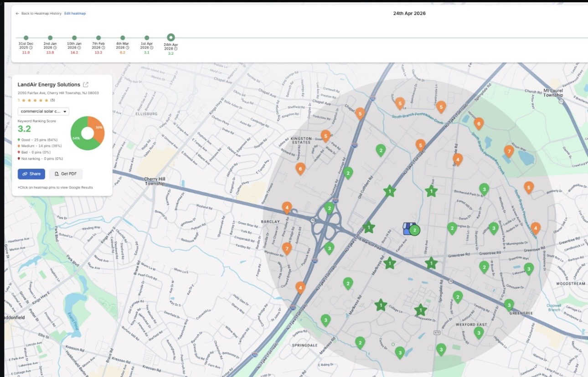The image size is (588, 377).
Task: Click the clock icon beside 31st Dec 2025
Action: point(31,47)
